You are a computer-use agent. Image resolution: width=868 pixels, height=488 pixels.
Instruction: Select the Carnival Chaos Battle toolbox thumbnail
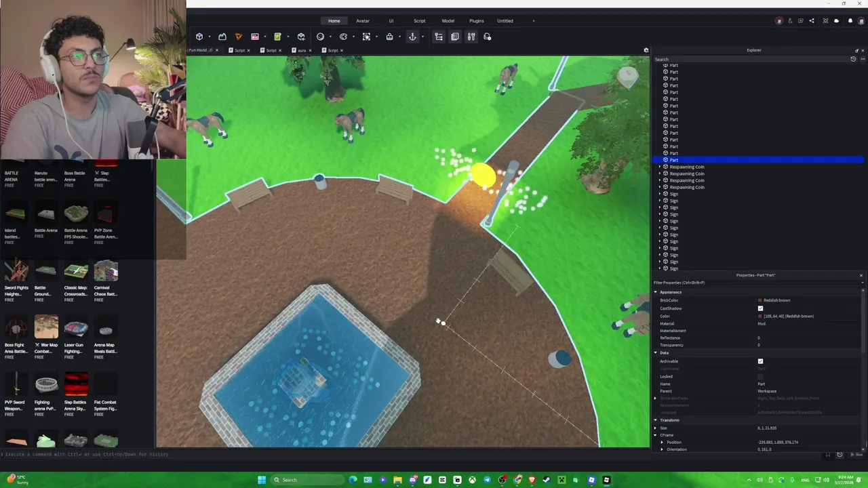point(106,270)
